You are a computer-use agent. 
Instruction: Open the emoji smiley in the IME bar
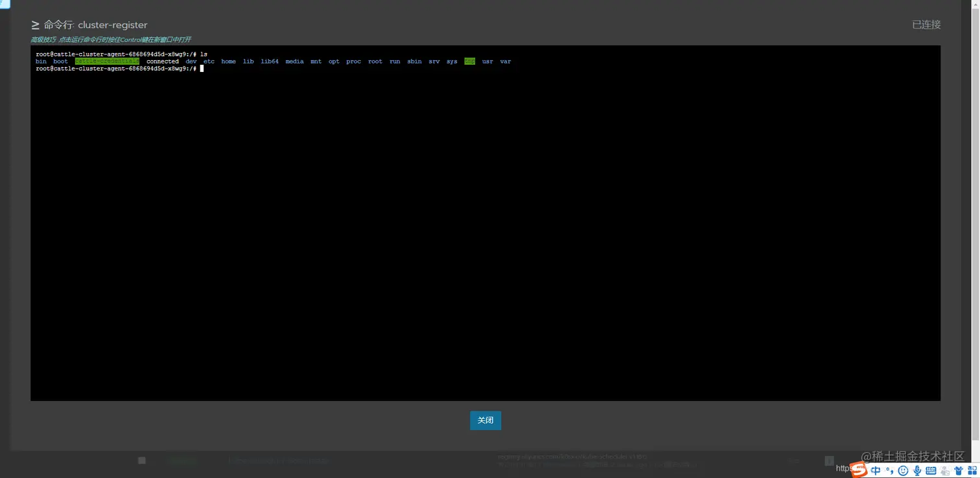click(903, 471)
